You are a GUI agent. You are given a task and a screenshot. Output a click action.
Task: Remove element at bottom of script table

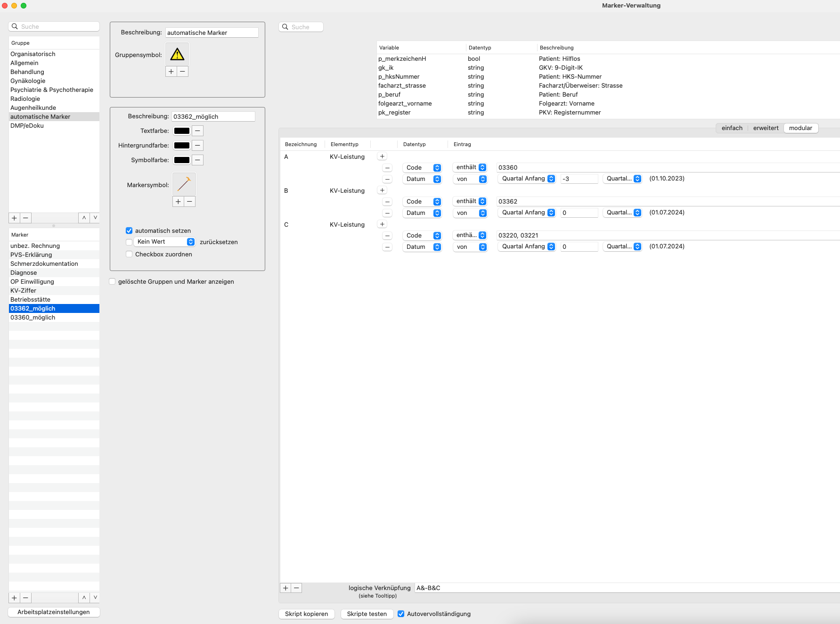coord(296,588)
